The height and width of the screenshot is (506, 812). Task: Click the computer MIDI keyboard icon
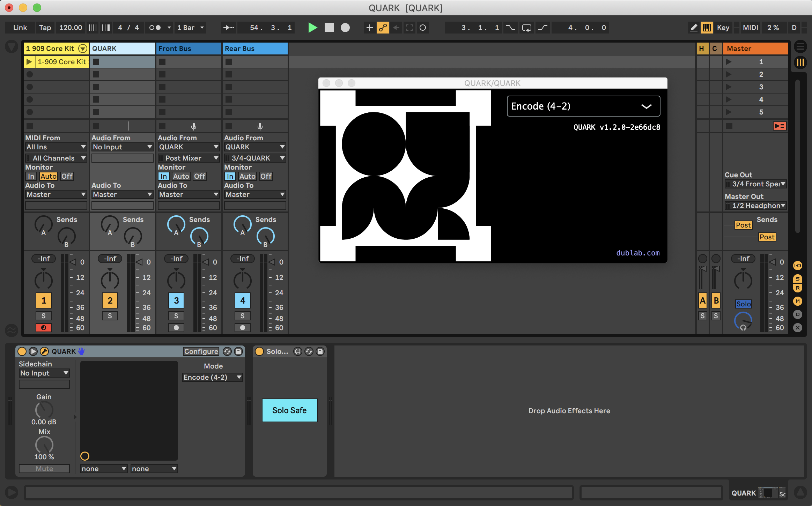707,28
